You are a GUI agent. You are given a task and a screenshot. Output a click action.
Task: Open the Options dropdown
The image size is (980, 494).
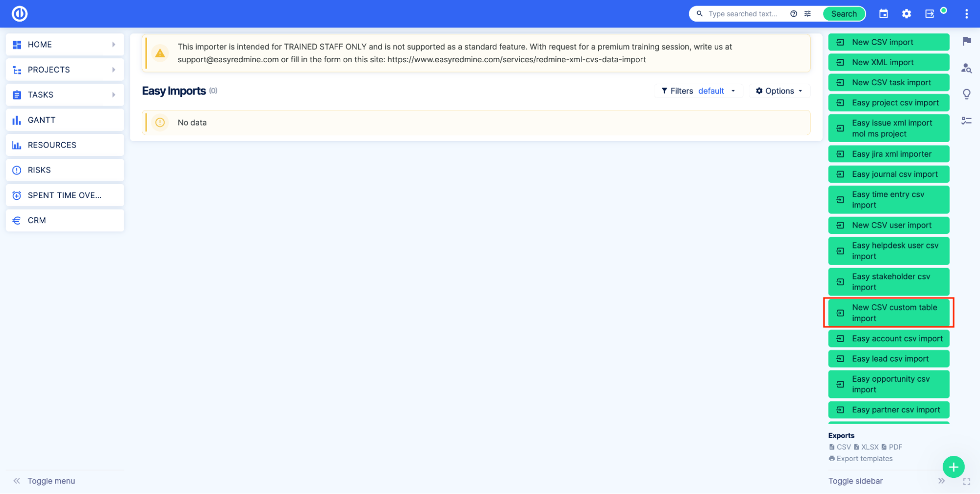[779, 91]
